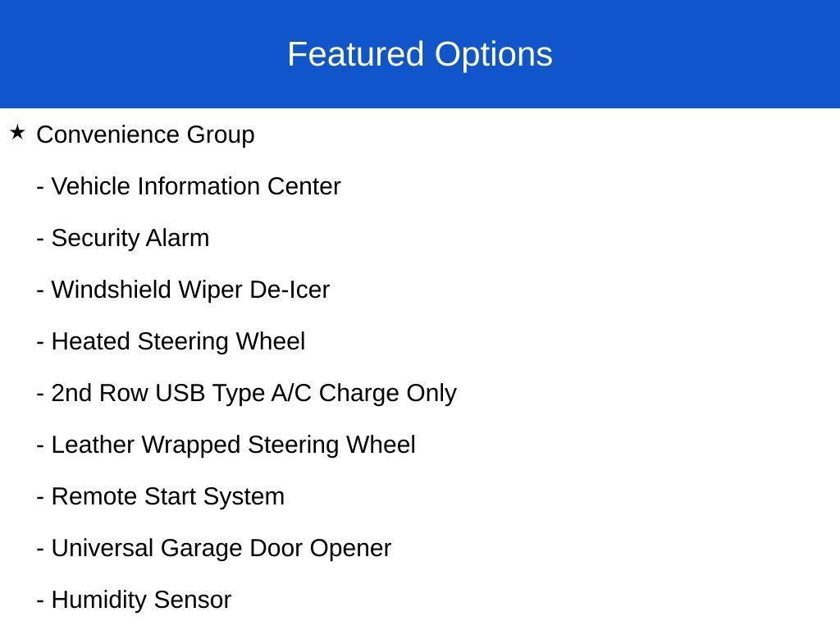The height and width of the screenshot is (630, 840).
Task: Select the Vehicle Information Center item
Action: pos(195,186)
